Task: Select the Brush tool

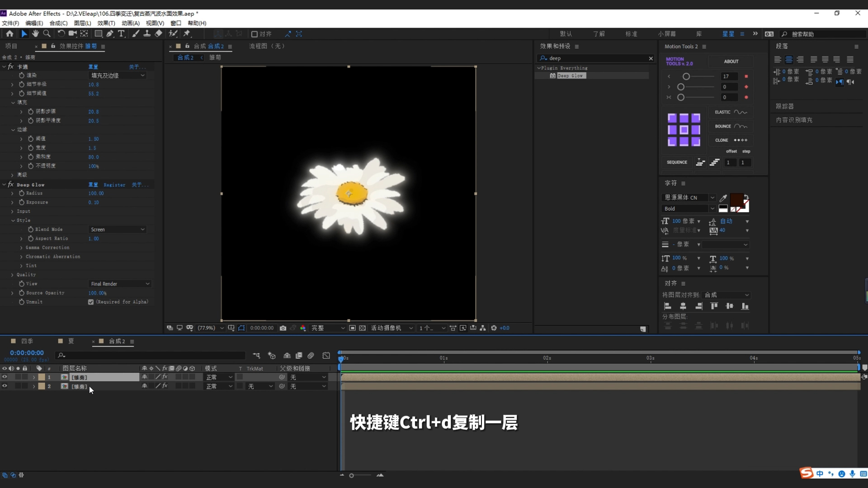Action: [136, 33]
